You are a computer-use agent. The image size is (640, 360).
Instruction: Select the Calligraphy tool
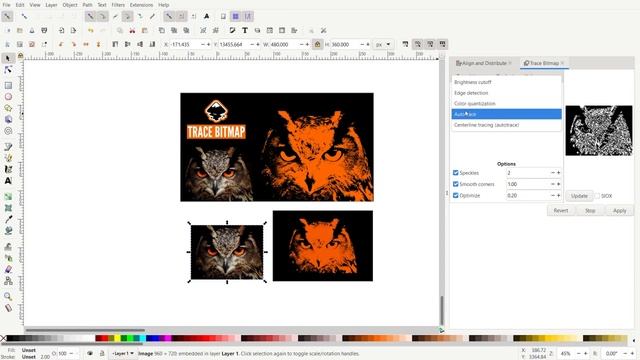[8, 169]
